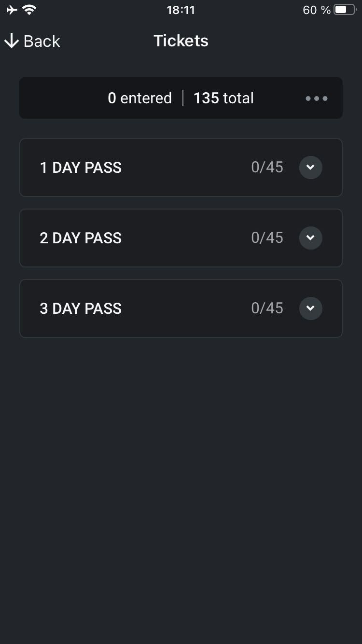Tap the airplane mode status icon
This screenshot has height=644, width=362.
point(12,10)
